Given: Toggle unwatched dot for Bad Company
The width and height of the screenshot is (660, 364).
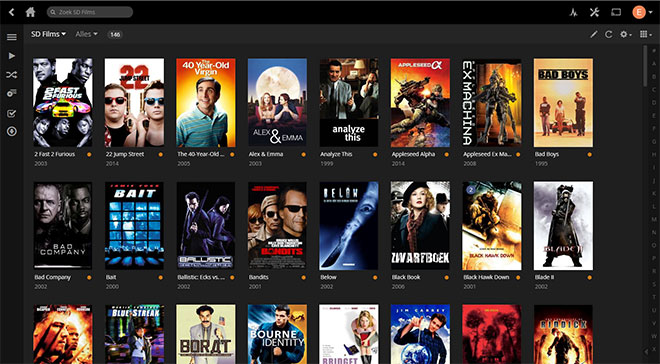Looking at the screenshot, I should click(89, 278).
